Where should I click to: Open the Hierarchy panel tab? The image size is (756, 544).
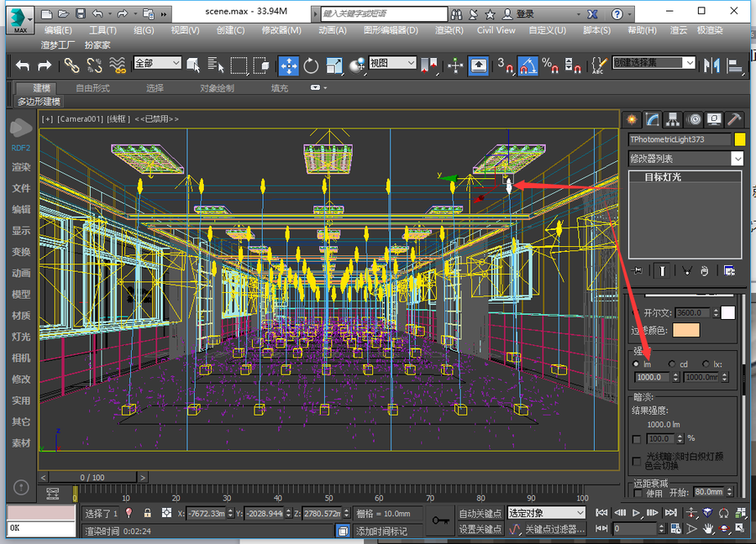tap(673, 119)
